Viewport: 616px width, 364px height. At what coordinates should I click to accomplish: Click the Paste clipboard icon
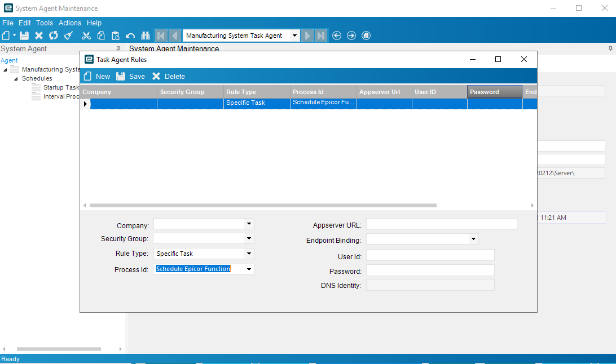(x=116, y=35)
